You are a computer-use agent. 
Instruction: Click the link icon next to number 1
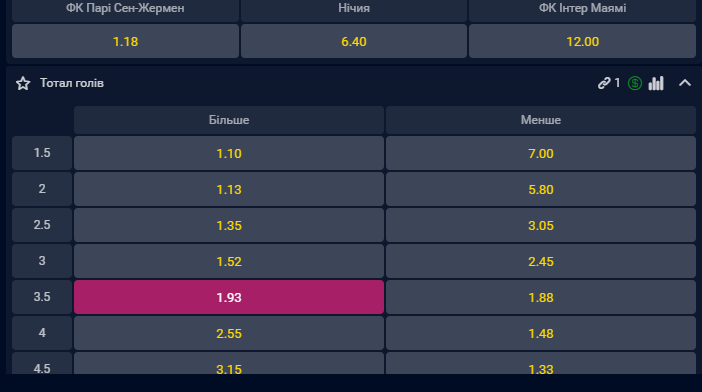click(604, 83)
